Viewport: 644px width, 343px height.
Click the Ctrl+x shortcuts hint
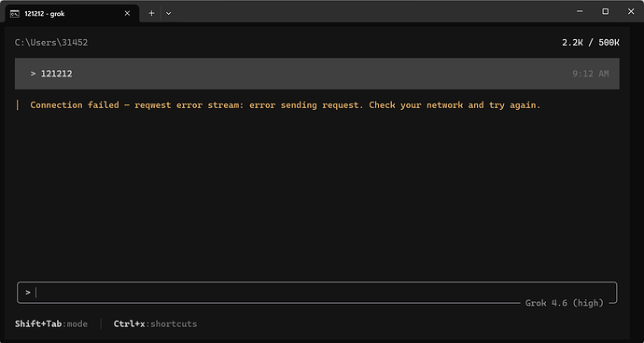click(x=155, y=324)
